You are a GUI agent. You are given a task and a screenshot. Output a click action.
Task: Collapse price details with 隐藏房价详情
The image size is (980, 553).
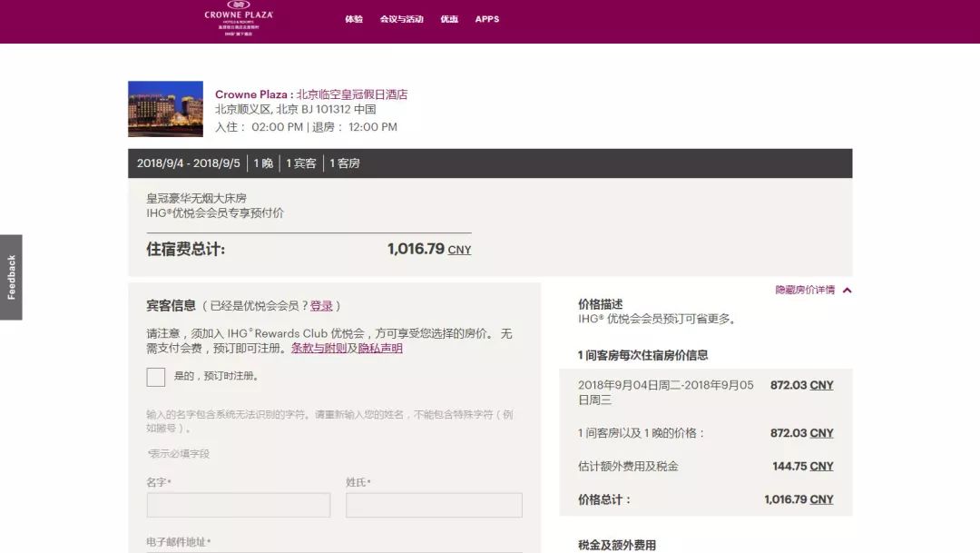pos(804,291)
